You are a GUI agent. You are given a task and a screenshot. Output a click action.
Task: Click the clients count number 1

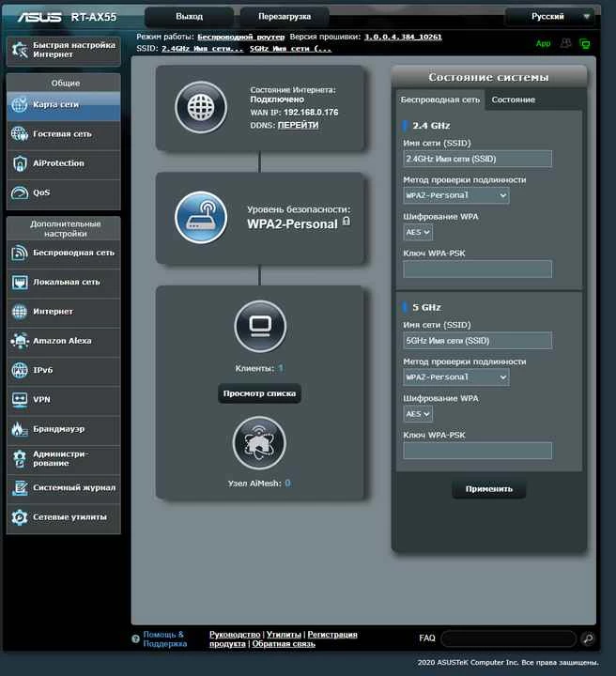(x=280, y=369)
